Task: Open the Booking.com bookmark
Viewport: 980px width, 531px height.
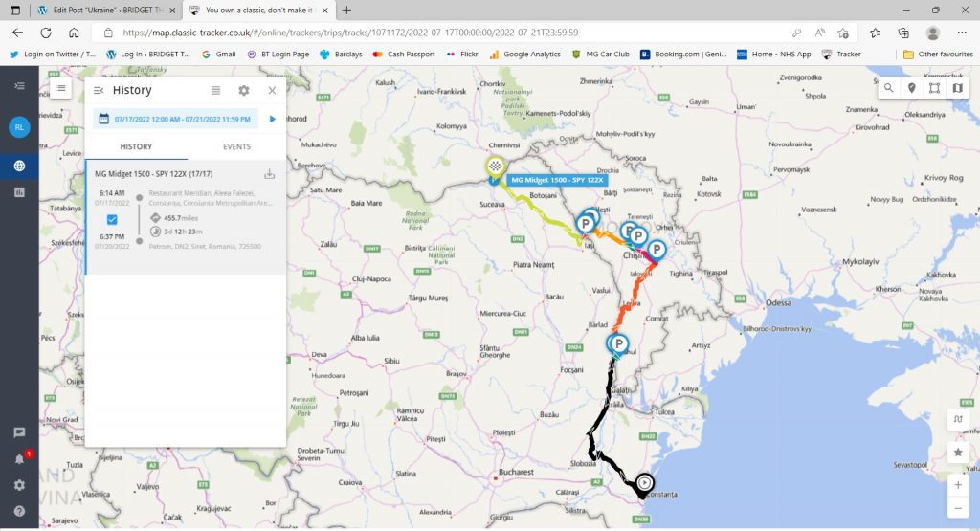Action: 683,55
